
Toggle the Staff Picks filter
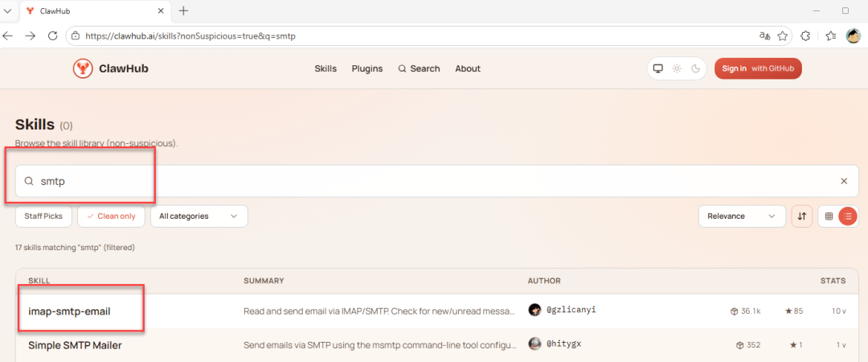click(43, 216)
